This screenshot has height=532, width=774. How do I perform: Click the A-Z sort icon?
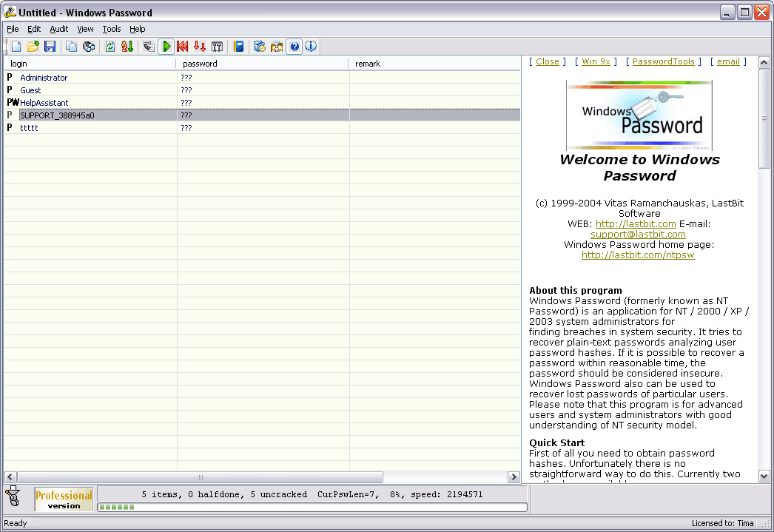coord(126,46)
